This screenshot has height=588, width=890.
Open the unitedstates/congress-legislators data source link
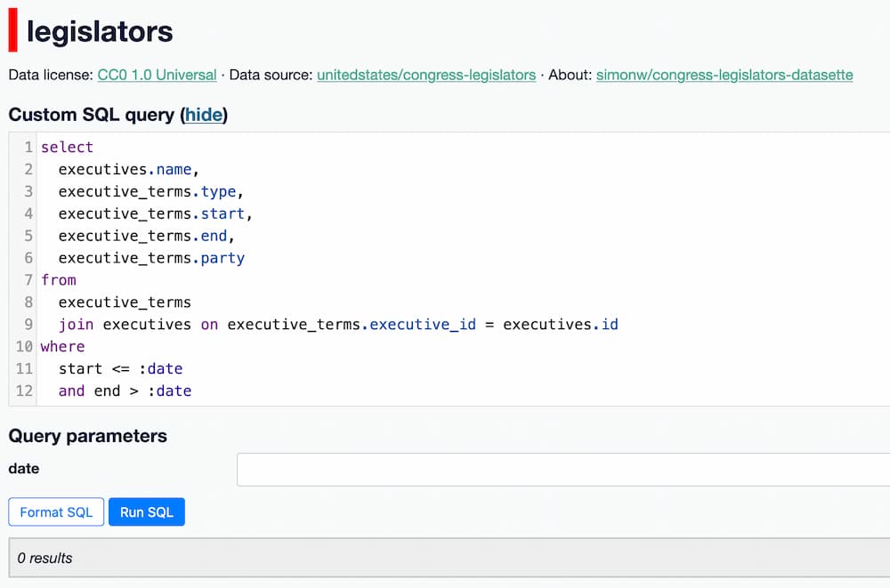coord(425,75)
